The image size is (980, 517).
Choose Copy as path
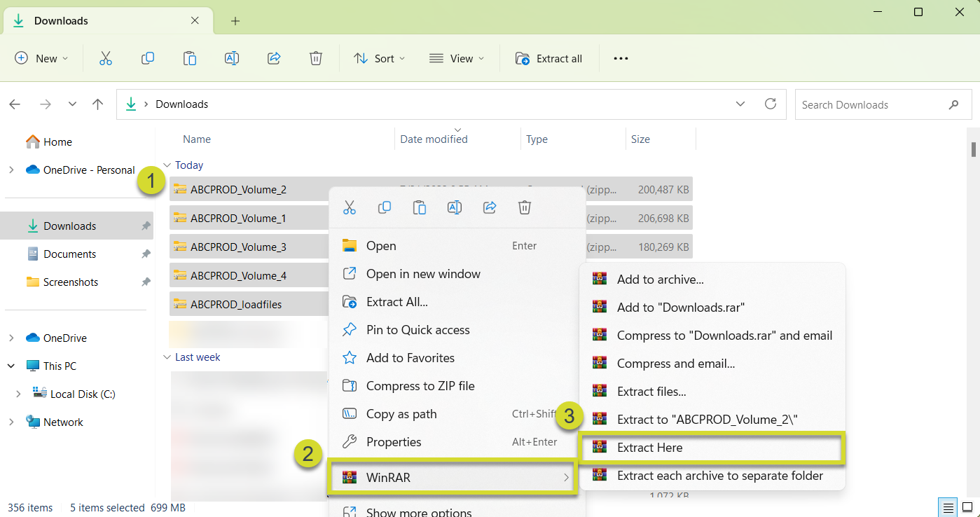point(457,414)
